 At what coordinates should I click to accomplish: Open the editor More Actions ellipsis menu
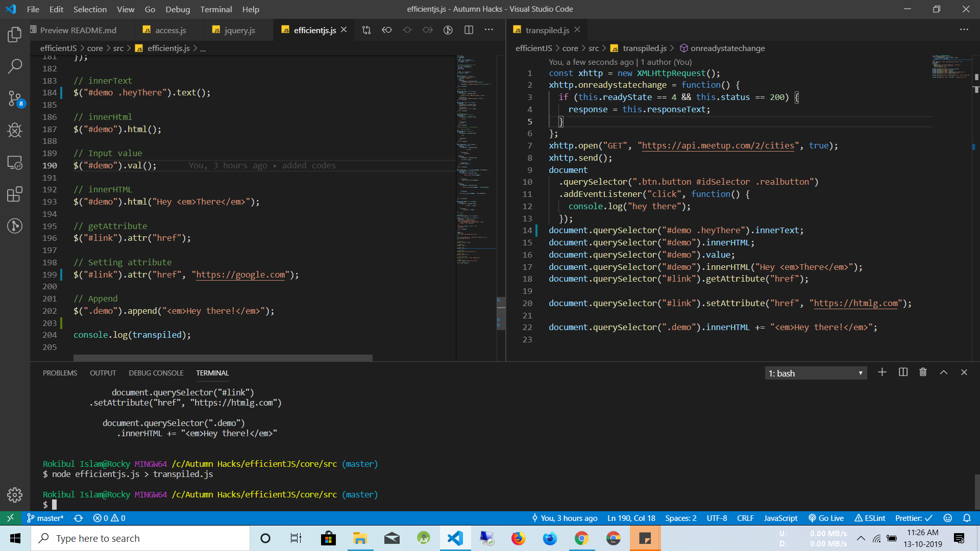[x=489, y=30]
